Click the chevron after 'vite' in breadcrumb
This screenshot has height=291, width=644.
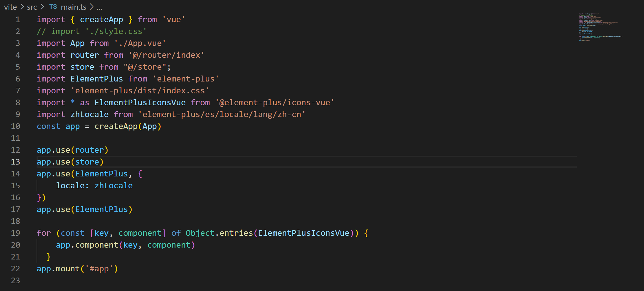tap(22, 7)
